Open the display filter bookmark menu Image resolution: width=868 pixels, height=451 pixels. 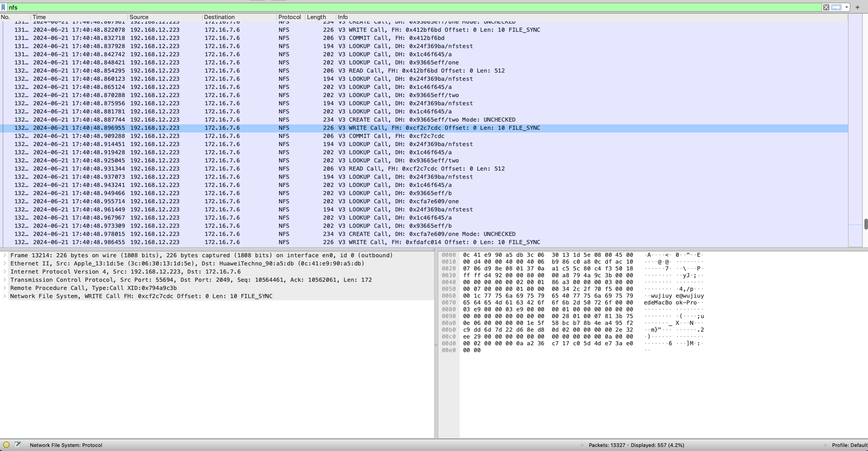(x=4, y=7)
